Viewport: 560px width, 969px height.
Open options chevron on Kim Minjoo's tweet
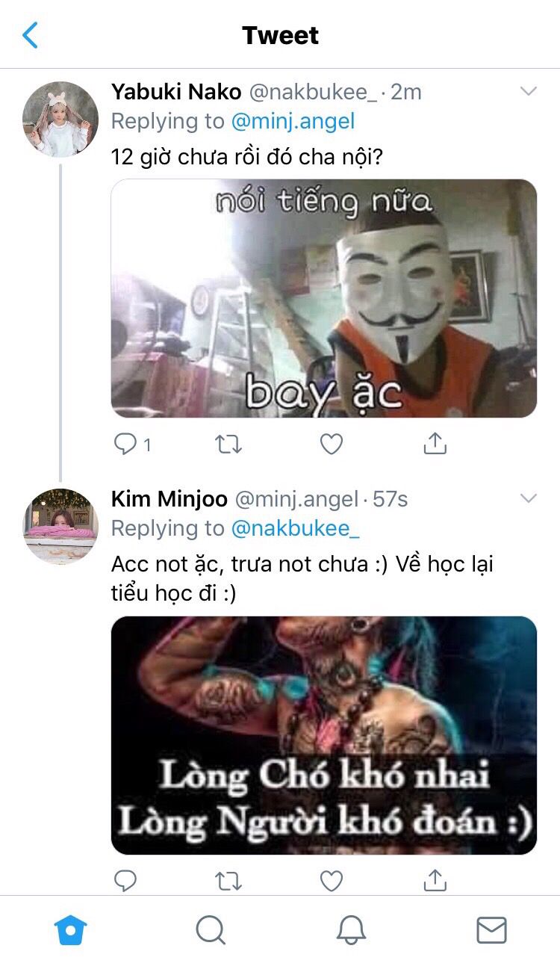click(528, 498)
